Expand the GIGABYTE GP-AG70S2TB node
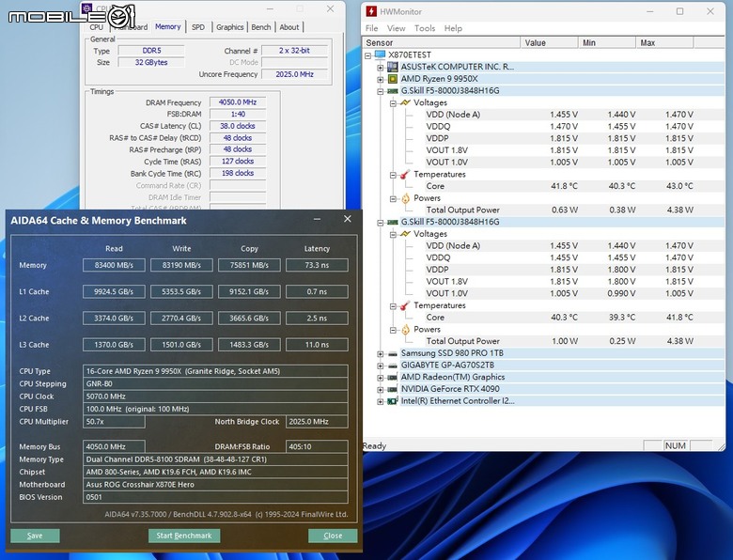The height and width of the screenshot is (560, 733). coord(381,366)
